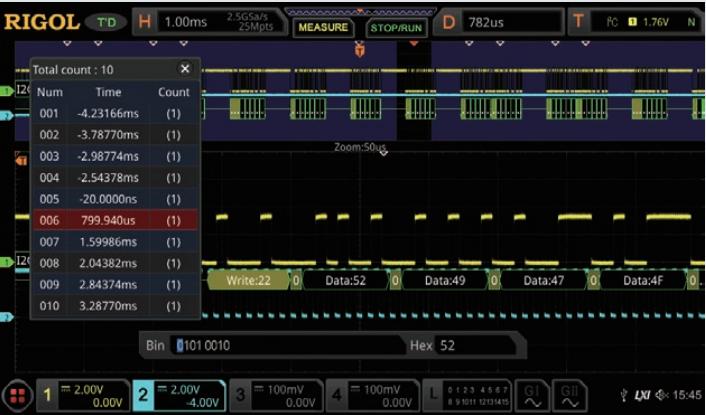
Task: Select event row 009 at 2.84374ms
Action: click(x=115, y=284)
